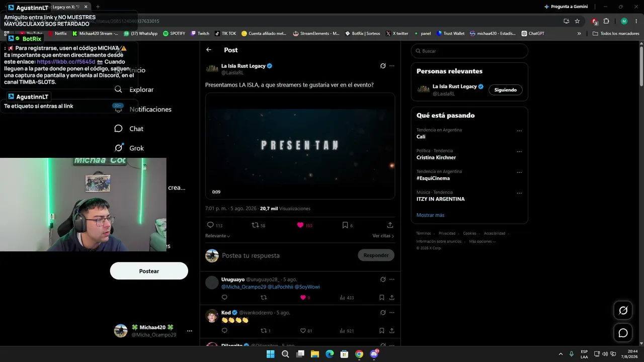644x362 pixels.
Task: Click Pregunta a Gemini button
Action: (x=566, y=7)
